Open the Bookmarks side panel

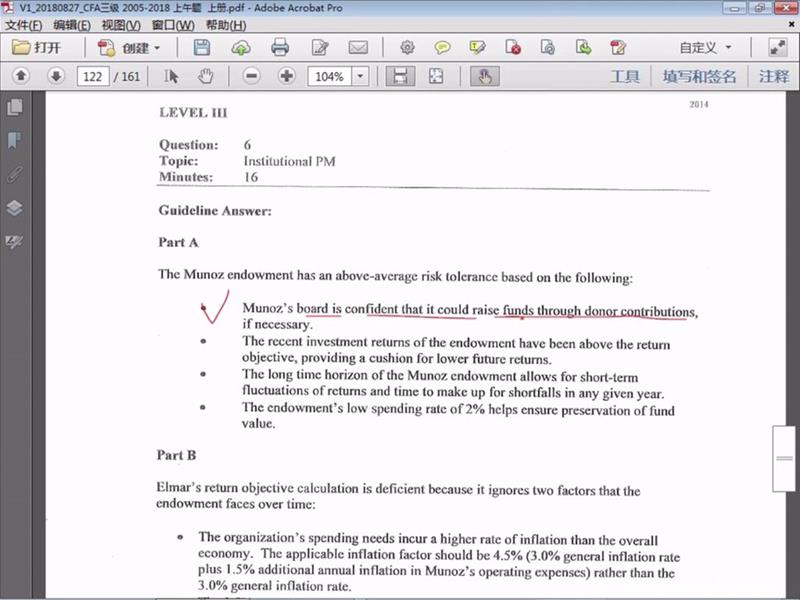14,140
